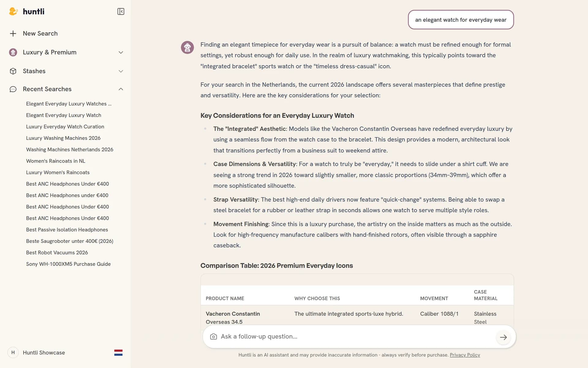
Task: Click the 'Stainless Steel' case material cell
Action: point(485,318)
